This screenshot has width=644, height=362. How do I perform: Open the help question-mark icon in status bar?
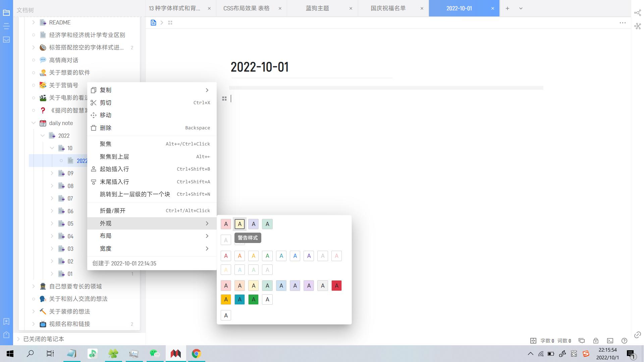(x=625, y=341)
